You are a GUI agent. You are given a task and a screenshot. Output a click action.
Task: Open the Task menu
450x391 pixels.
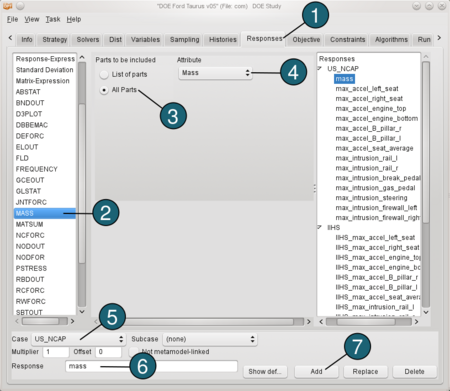point(53,19)
